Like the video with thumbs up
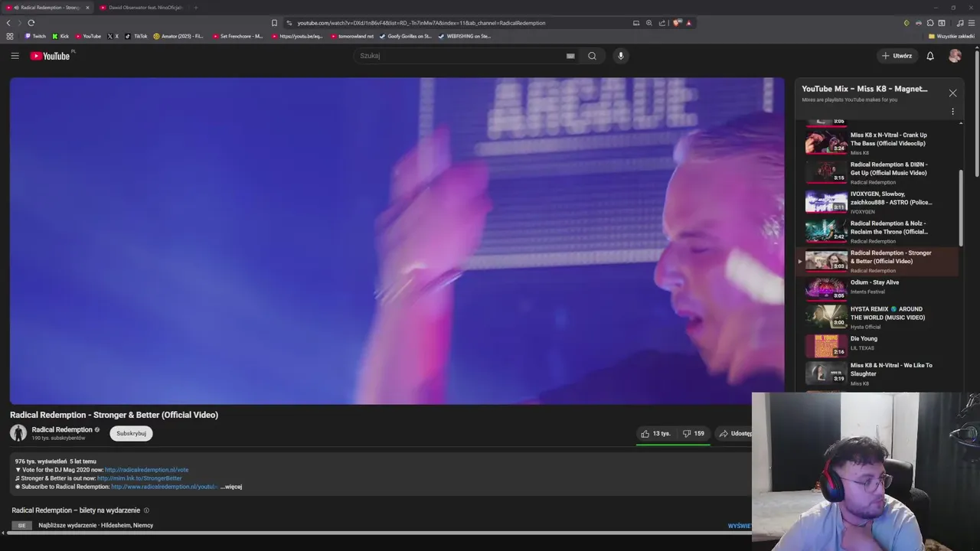 pos(656,433)
